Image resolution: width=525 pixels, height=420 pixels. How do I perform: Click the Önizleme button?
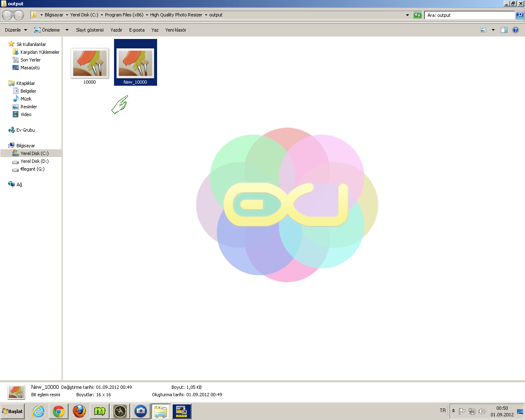(47, 30)
